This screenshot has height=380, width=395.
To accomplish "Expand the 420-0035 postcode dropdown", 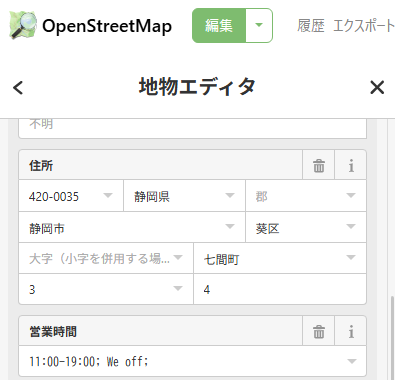I will (108, 195).
